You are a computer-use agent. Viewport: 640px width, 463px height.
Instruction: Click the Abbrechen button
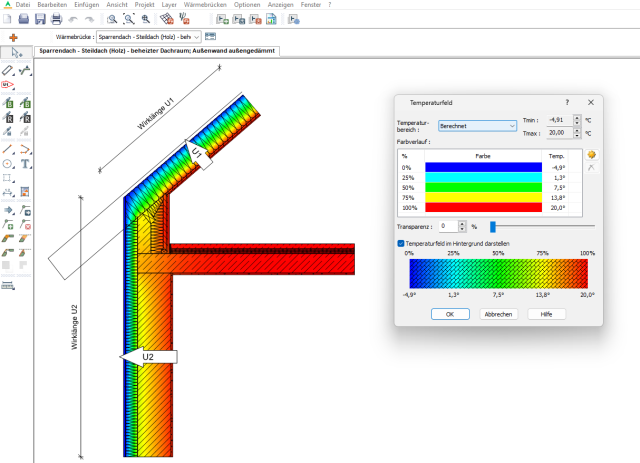[498, 314]
